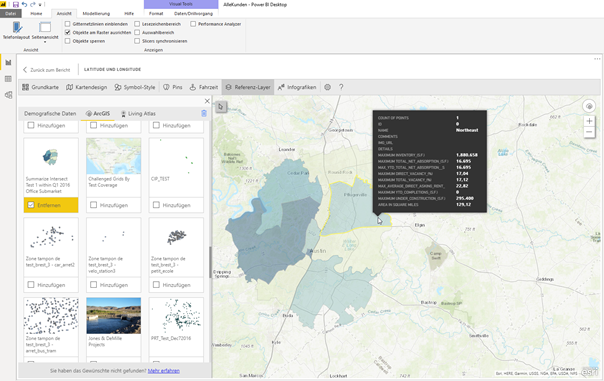The image size is (604, 381).
Task: Click the layer list vertical scrollbar
Action: (210, 262)
